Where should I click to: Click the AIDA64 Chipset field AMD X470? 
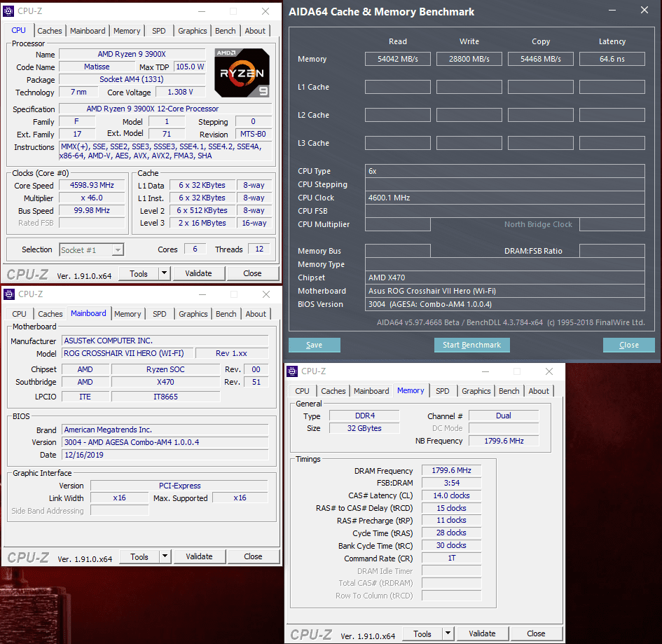[x=504, y=278]
